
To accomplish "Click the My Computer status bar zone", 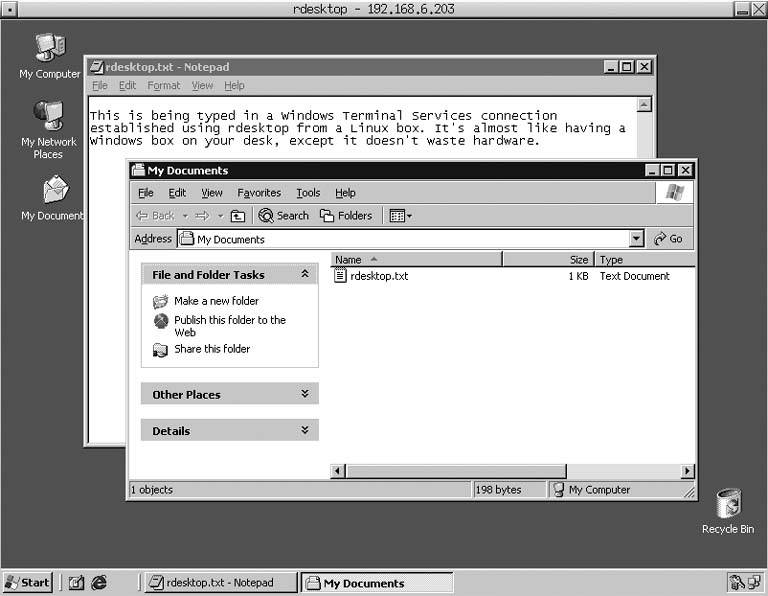I will (615, 490).
